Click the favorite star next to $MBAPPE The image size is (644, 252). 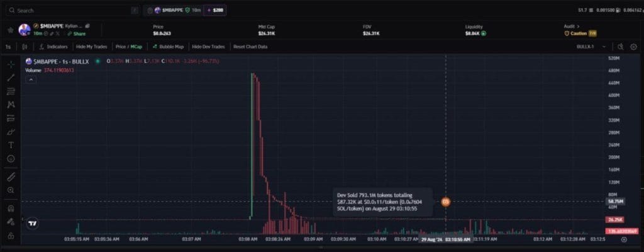click(10, 30)
